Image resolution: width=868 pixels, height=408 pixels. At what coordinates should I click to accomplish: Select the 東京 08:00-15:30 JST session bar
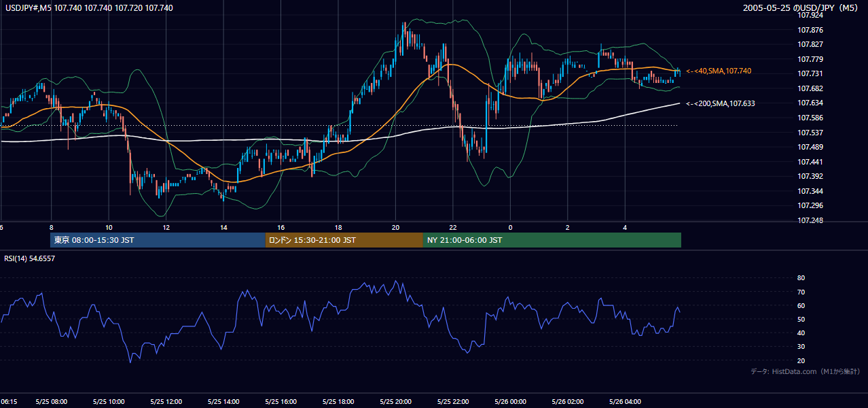pos(158,240)
